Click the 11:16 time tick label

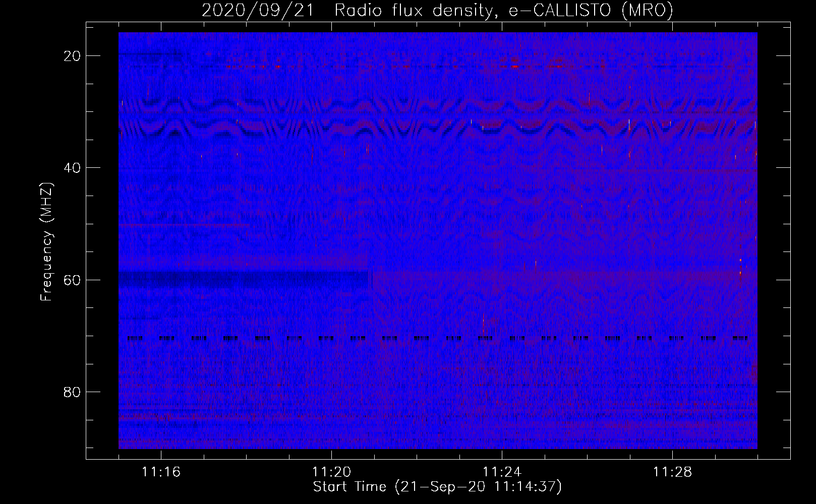161,472
